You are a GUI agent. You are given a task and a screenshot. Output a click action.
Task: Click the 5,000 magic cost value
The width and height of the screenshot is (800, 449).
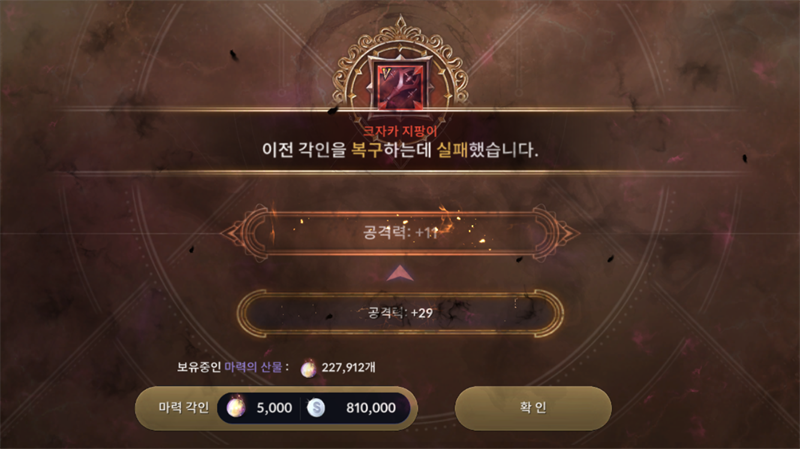click(274, 408)
